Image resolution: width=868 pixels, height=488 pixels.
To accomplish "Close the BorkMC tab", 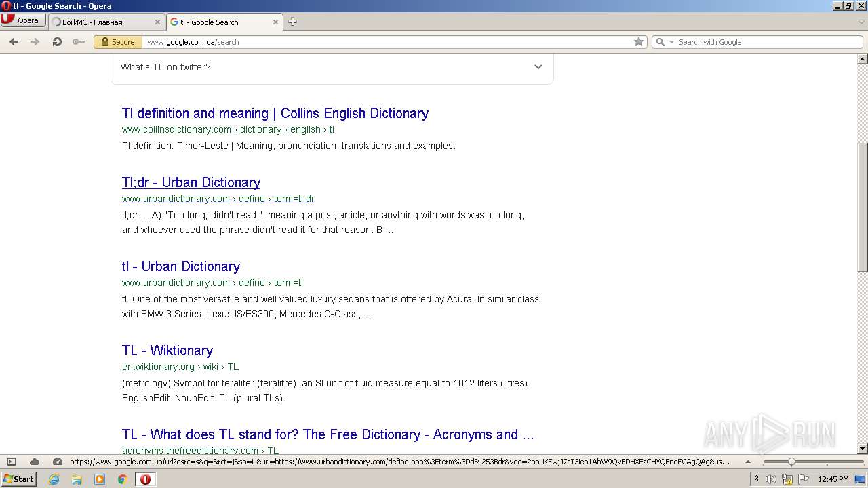I will [157, 22].
